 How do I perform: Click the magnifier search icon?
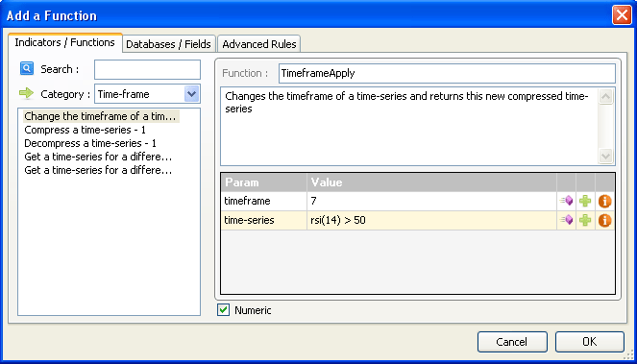(x=27, y=68)
